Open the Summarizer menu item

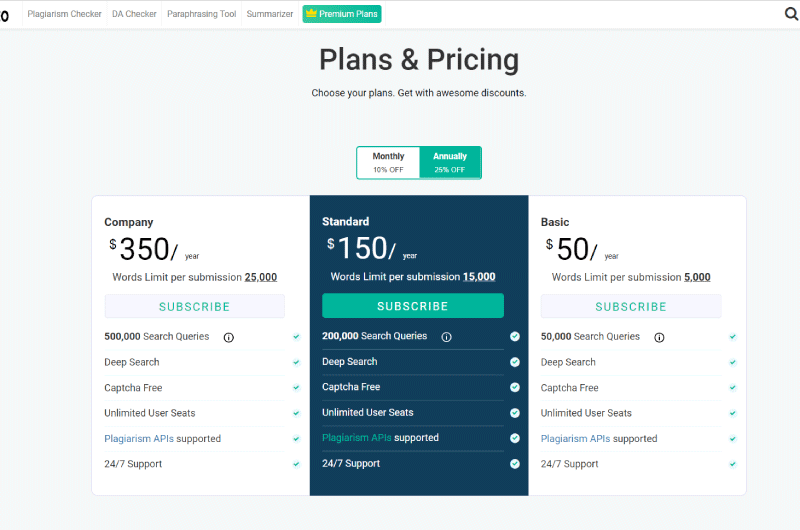[270, 14]
